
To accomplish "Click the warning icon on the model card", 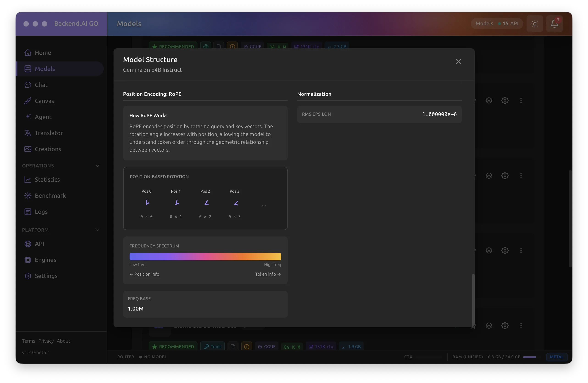I will [246, 347].
